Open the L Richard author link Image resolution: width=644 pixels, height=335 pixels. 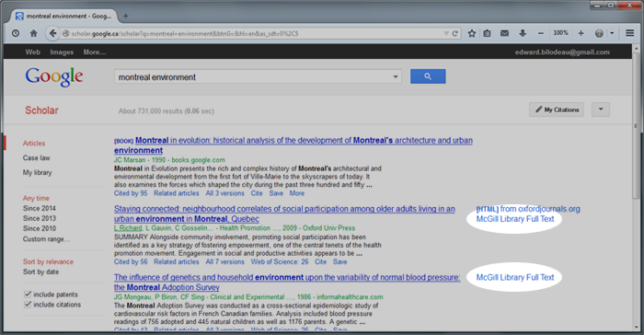coord(128,228)
